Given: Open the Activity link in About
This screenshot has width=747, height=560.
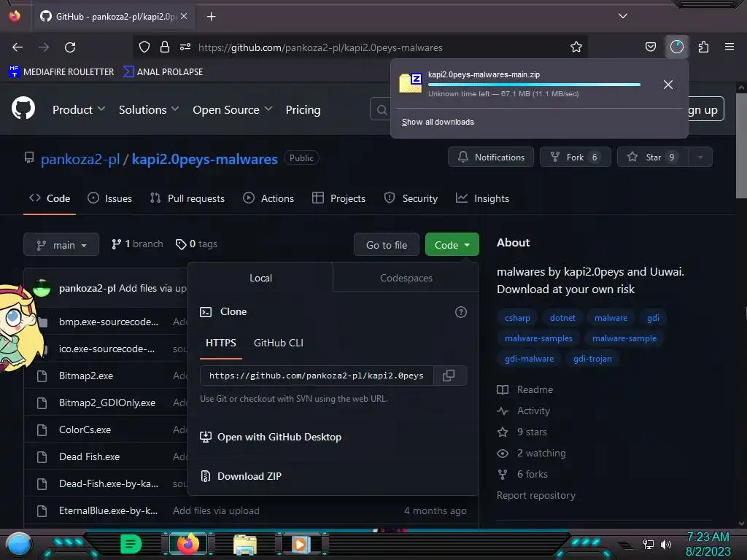Looking at the screenshot, I should 524,411.
